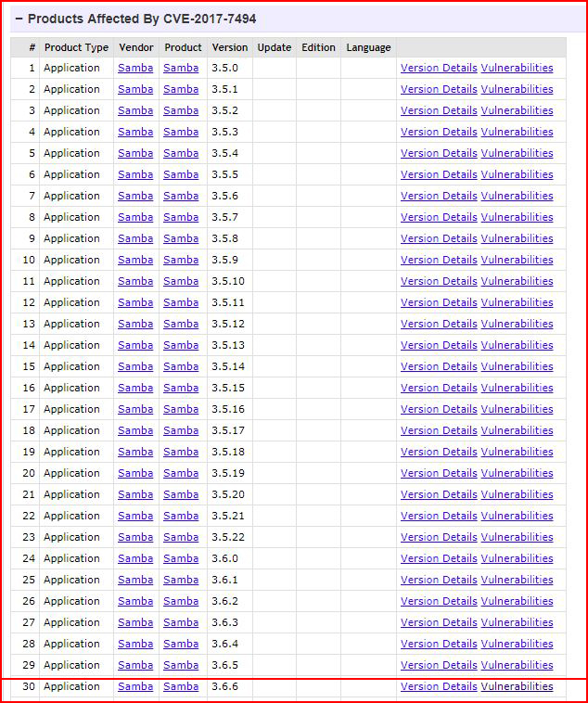This screenshot has width=588, height=703.
Task: Open Version Details for Samba 3.6.0
Action: [439, 558]
